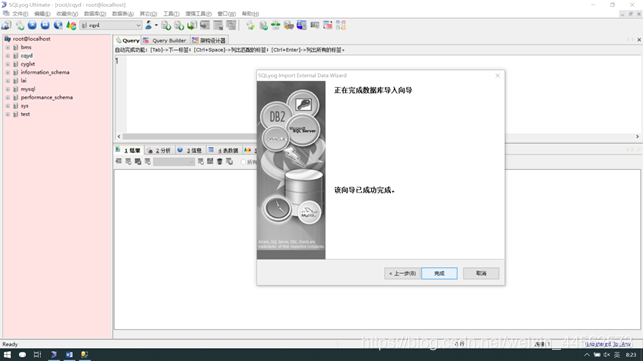The image size is (643, 361).
Task: Open the 帮助 (Help) menu
Action: pos(250,14)
